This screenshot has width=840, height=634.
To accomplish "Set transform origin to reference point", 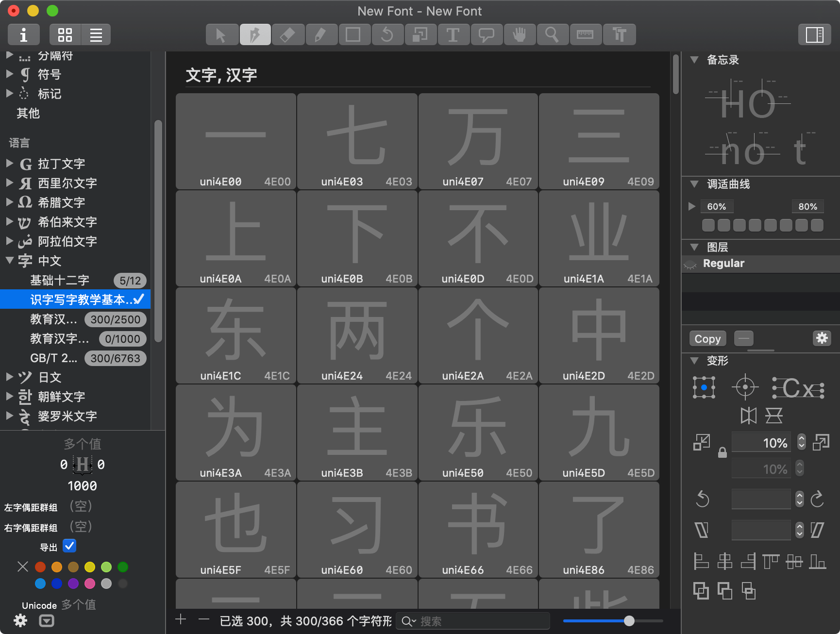I will click(x=745, y=387).
